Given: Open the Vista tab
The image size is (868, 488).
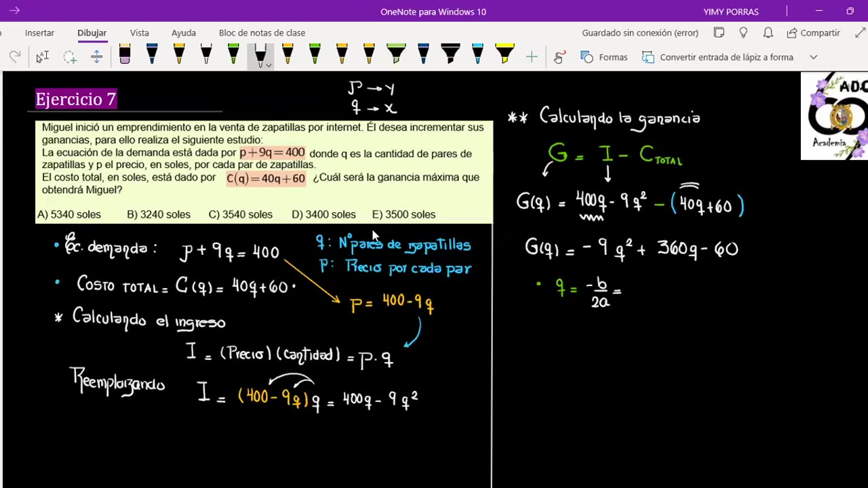Looking at the screenshot, I should click(139, 33).
